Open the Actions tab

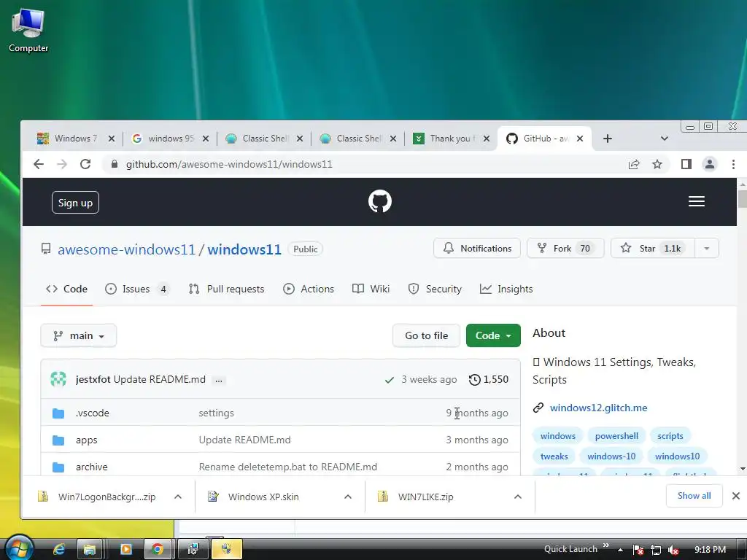coord(309,289)
